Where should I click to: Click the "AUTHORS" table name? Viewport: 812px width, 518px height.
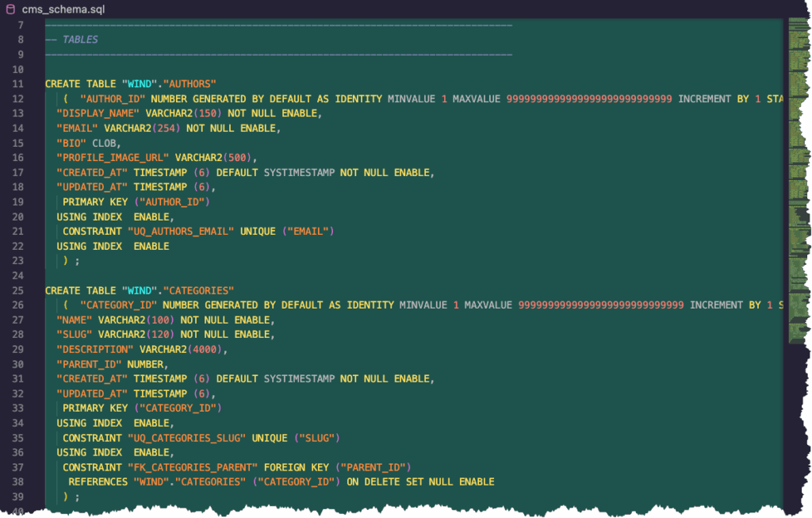189,84
